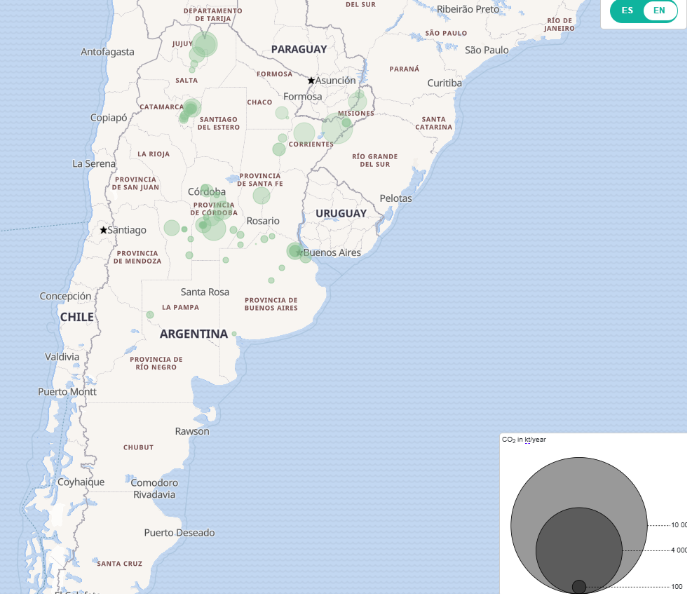Select the emission bubble at Buenos Aires
Screen dimensions: 687x594
tap(295, 251)
